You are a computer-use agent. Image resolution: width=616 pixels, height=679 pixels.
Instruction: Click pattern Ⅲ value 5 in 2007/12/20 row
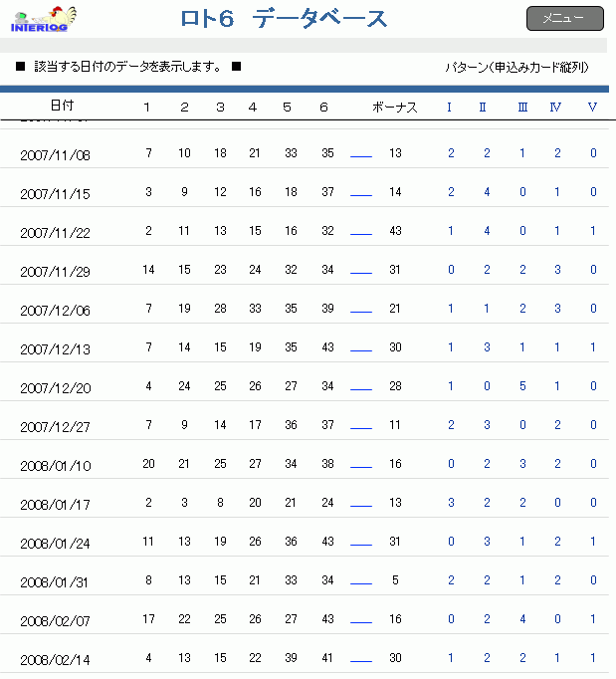pos(522,386)
